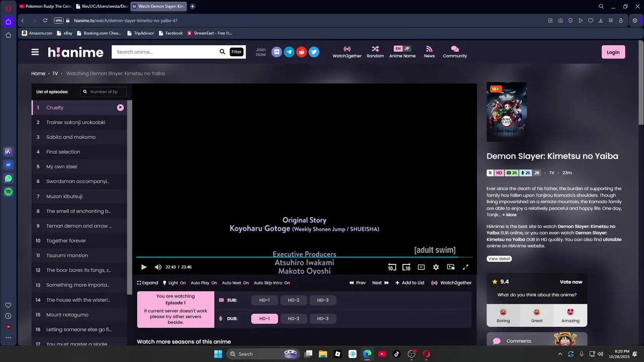Image resolution: width=644 pixels, height=362 pixels.
Task: Open a new browser tab
Action: [193, 7]
